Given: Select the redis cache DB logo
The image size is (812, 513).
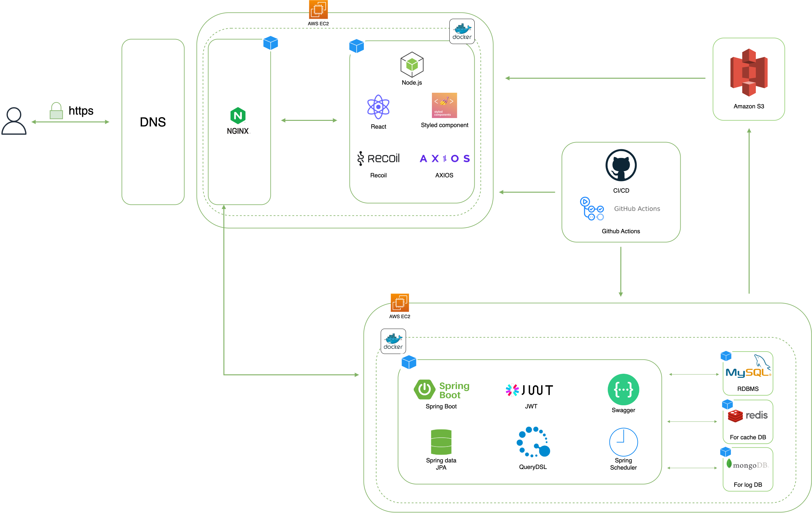Looking at the screenshot, I should (x=748, y=416).
